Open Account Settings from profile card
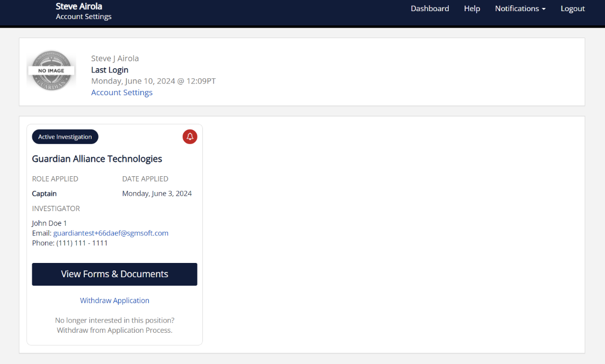The height and width of the screenshot is (364, 605). [x=122, y=92]
